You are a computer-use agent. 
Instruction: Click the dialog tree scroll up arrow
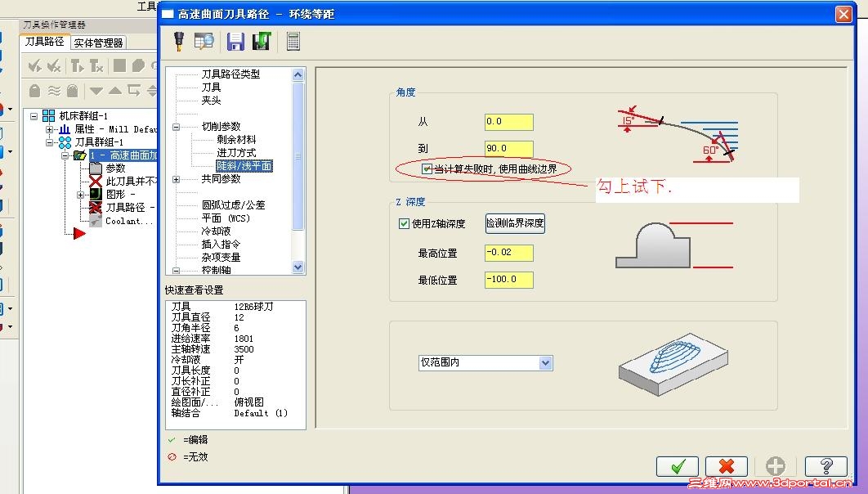click(x=298, y=74)
